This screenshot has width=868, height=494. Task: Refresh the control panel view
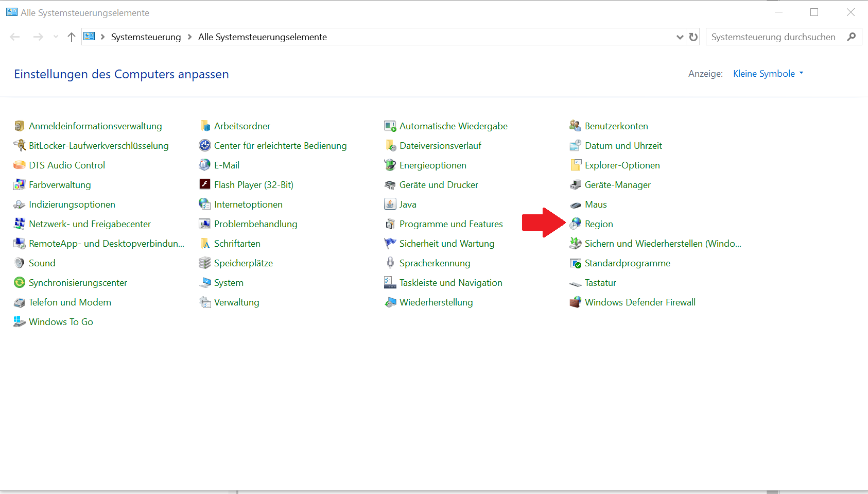click(693, 37)
